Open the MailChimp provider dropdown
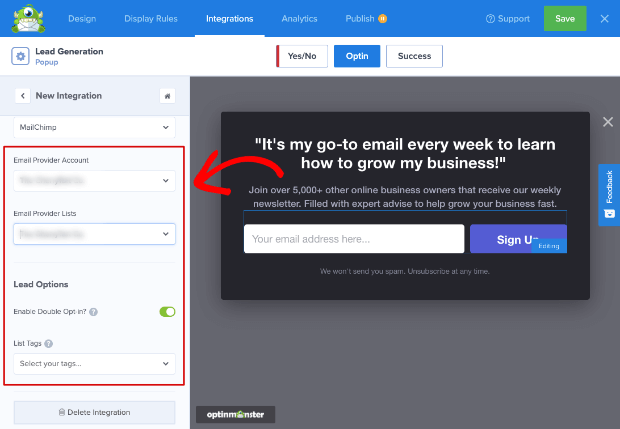This screenshot has height=429, width=620. [95, 127]
